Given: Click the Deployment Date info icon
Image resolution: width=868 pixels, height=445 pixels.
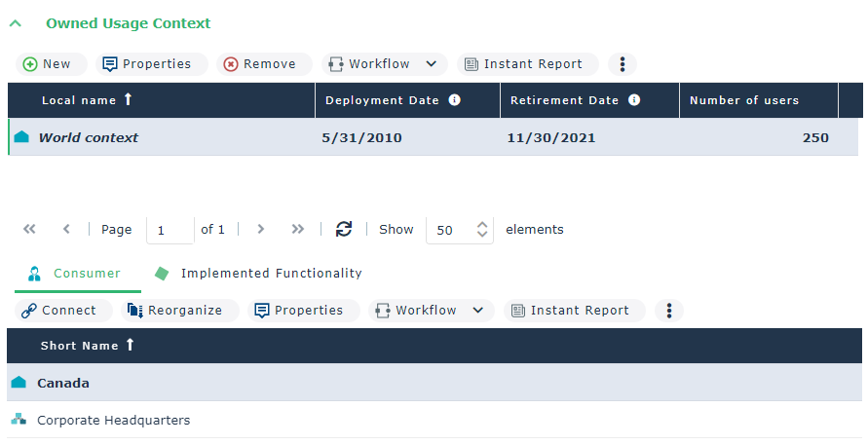Looking at the screenshot, I should tap(454, 100).
